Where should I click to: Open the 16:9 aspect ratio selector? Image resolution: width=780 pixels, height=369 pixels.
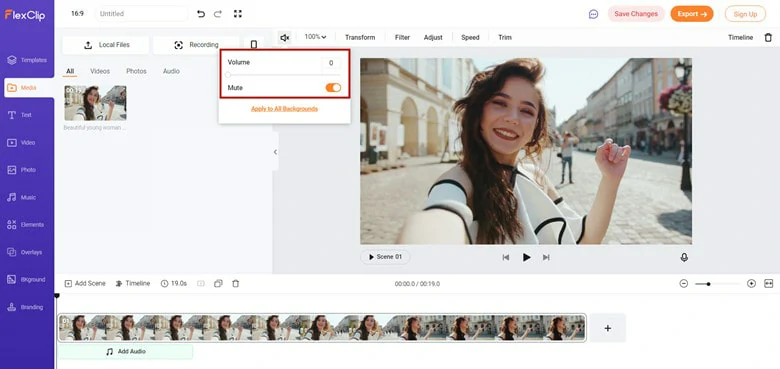pos(77,14)
